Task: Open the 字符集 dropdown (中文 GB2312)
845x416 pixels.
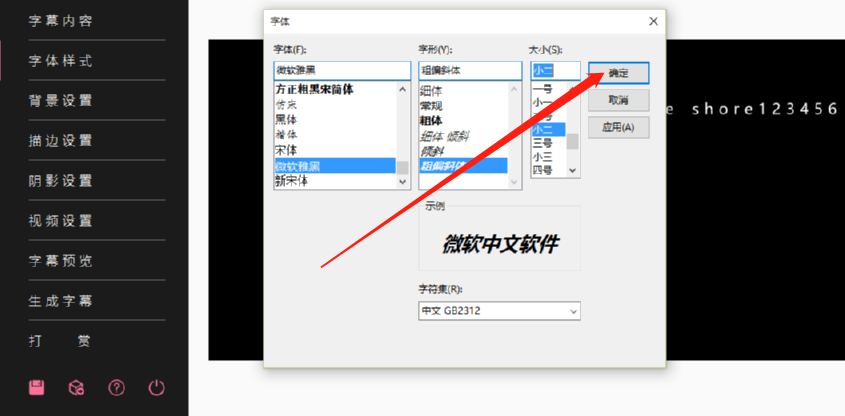Action: tap(499, 311)
